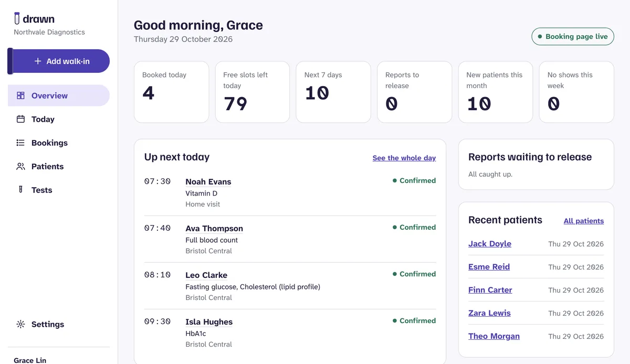The height and width of the screenshot is (364, 630).
Task: Open the See the whole day link
Action: (x=404, y=158)
